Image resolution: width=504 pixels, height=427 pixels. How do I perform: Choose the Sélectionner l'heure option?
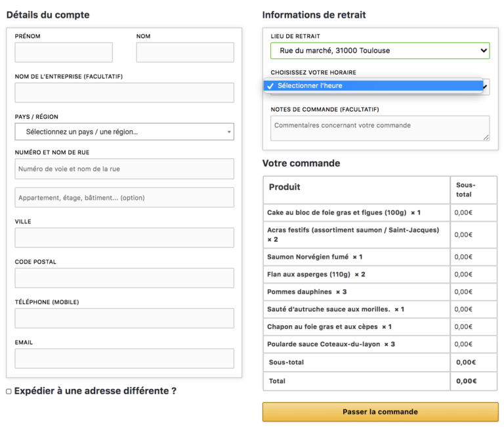click(373, 85)
